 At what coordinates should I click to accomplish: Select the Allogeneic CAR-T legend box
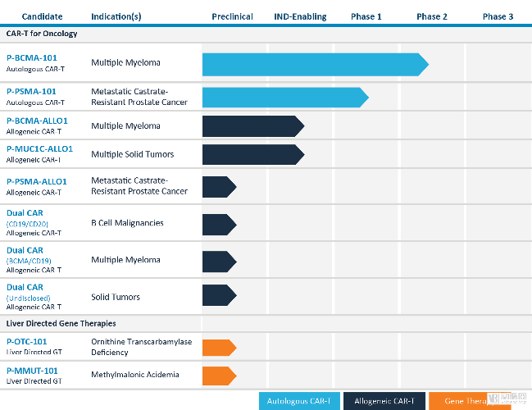tap(384, 401)
